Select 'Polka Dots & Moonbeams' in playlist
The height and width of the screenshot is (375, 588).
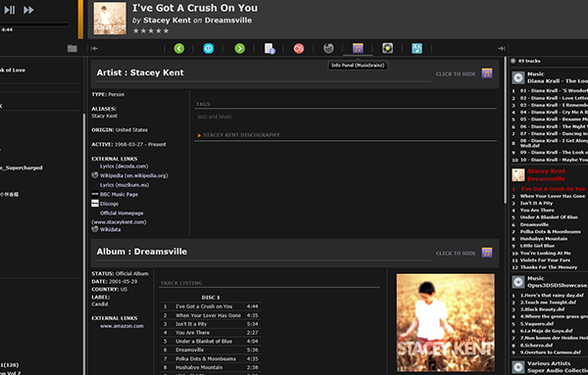click(x=550, y=231)
